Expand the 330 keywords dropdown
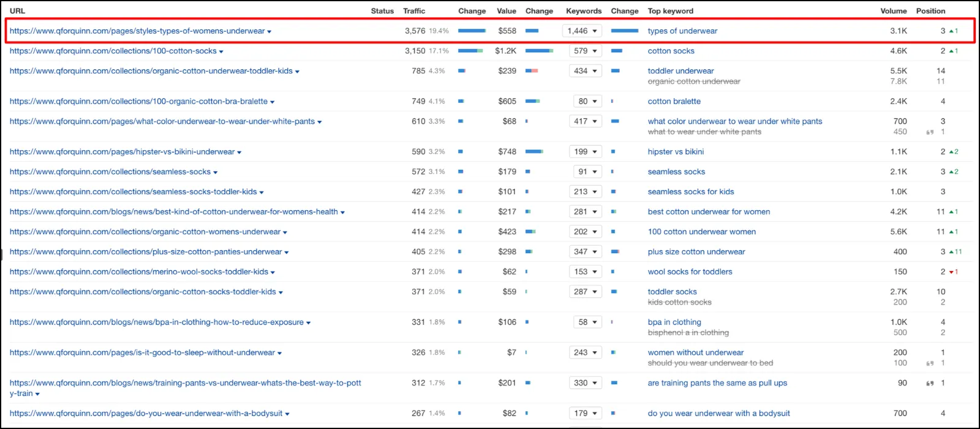 [x=586, y=382]
